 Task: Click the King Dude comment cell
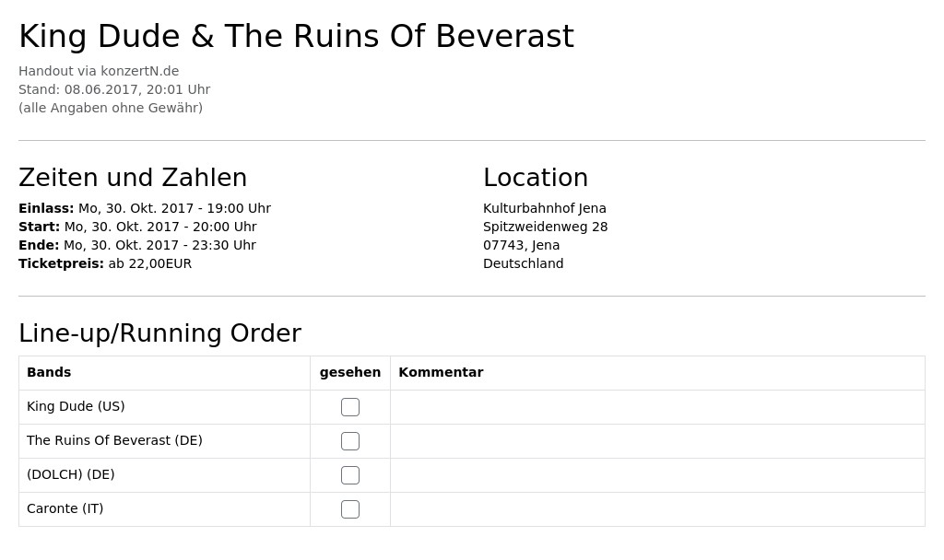657,407
